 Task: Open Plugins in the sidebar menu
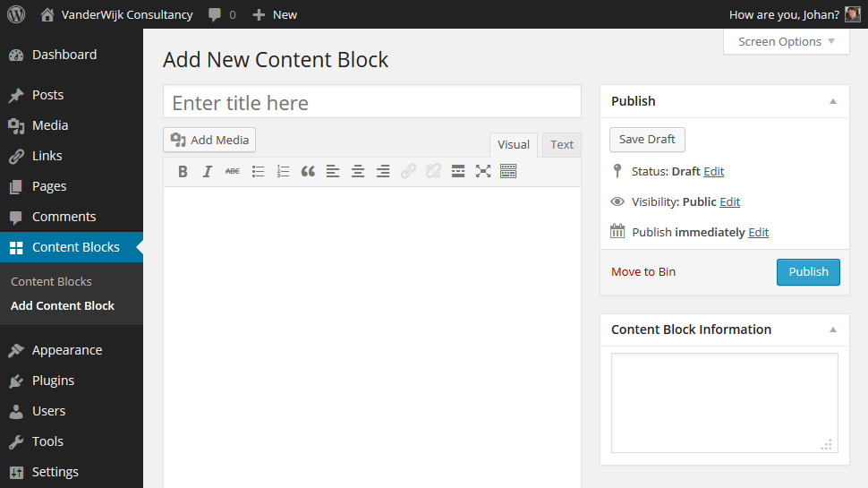pyautogui.click(x=53, y=381)
